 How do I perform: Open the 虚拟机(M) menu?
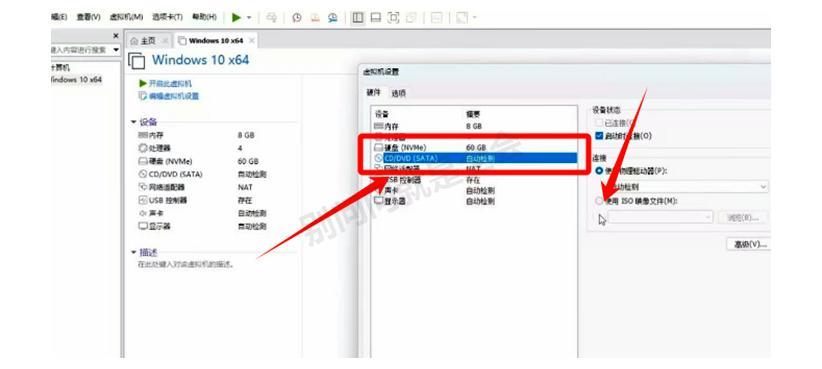(x=126, y=17)
